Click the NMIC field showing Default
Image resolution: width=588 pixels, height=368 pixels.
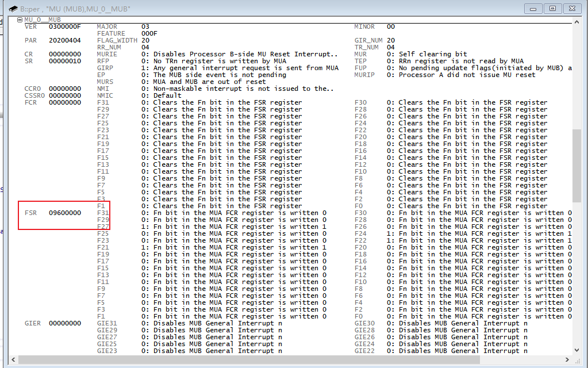click(139, 95)
